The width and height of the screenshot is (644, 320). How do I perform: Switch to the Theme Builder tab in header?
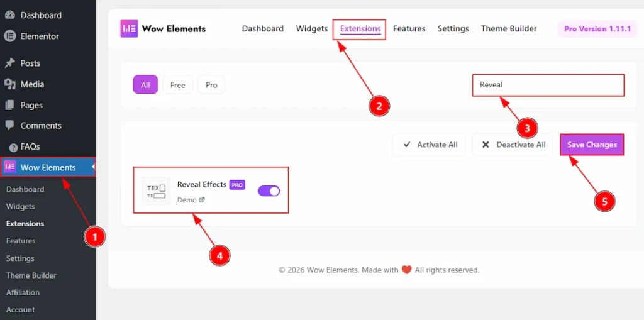[x=509, y=29]
